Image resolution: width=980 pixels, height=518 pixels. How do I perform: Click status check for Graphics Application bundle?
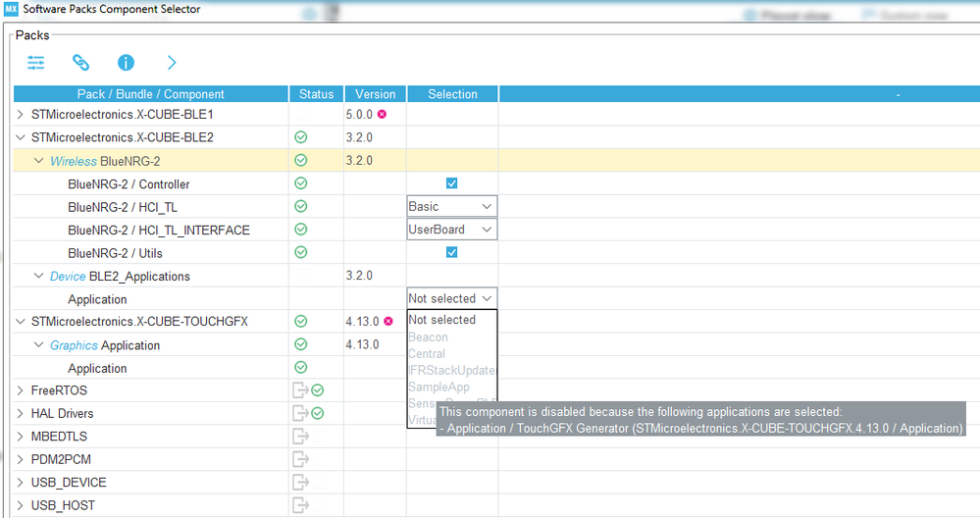pyautogui.click(x=300, y=344)
